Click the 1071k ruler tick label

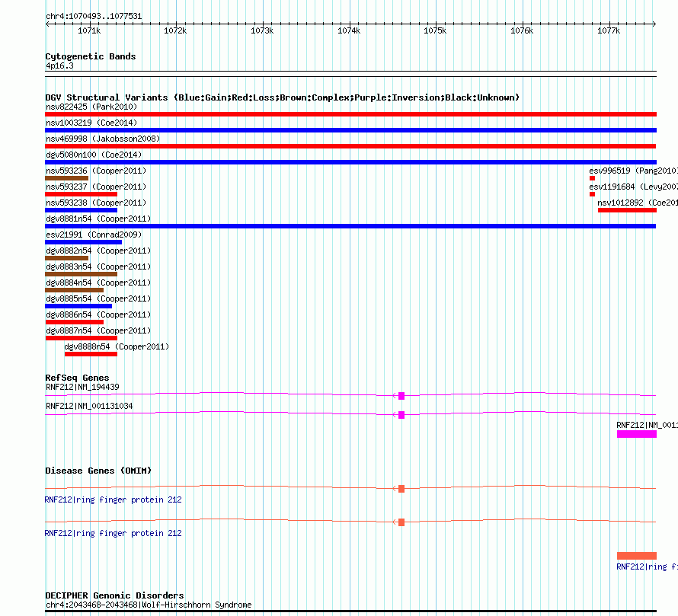click(89, 30)
